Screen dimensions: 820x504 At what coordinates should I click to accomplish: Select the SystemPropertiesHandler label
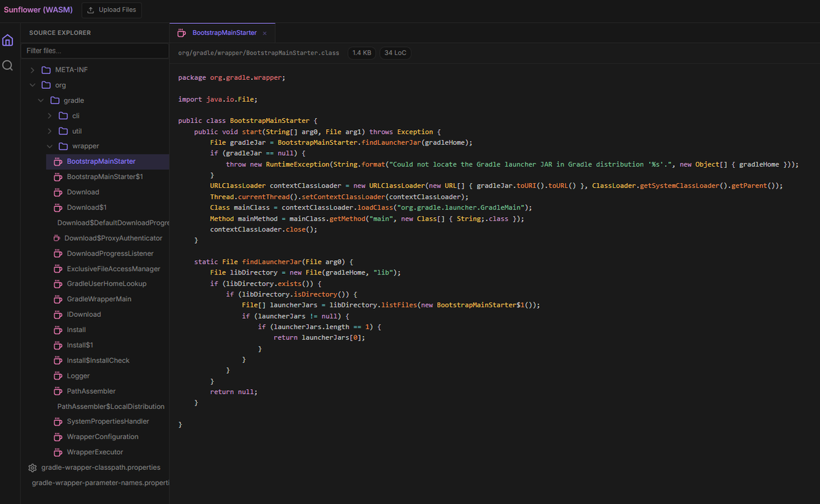(108, 421)
